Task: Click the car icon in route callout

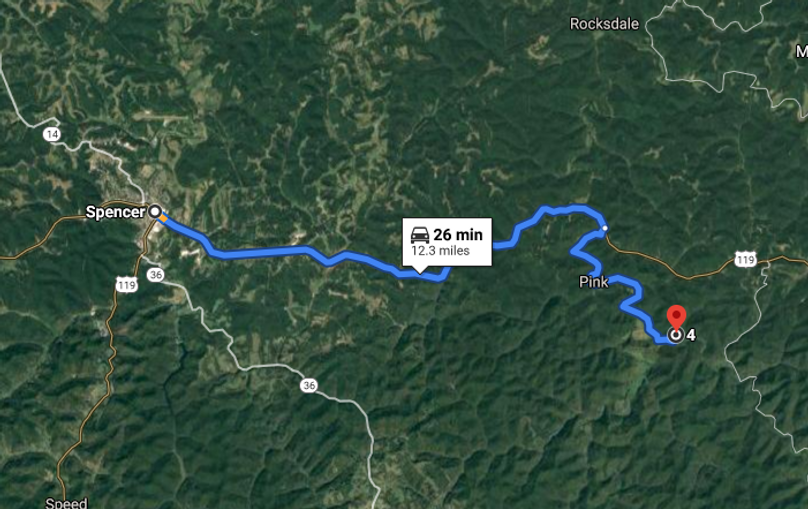Action: 420,235
